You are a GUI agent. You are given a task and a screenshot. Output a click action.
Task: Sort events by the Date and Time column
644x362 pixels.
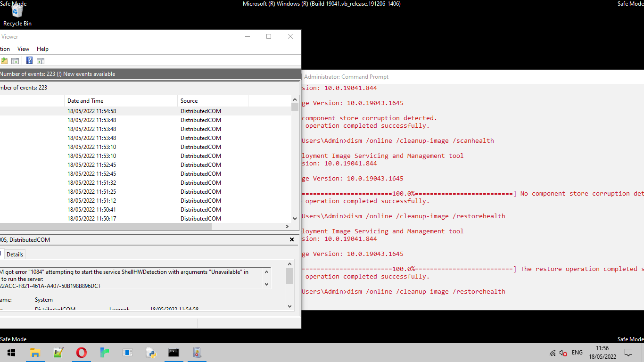85,100
